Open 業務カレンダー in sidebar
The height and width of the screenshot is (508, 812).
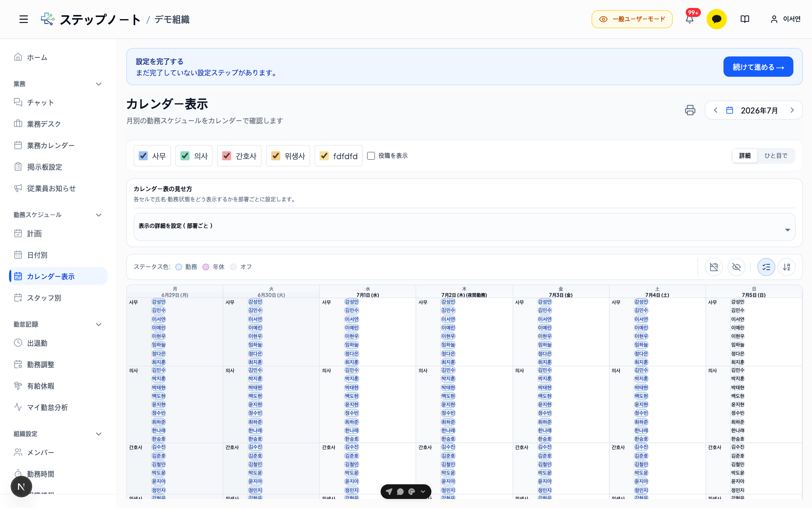[58, 145]
